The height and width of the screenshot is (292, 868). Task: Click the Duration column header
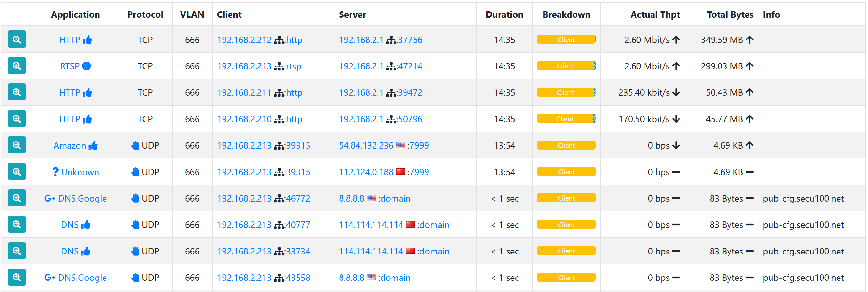pyautogui.click(x=504, y=14)
